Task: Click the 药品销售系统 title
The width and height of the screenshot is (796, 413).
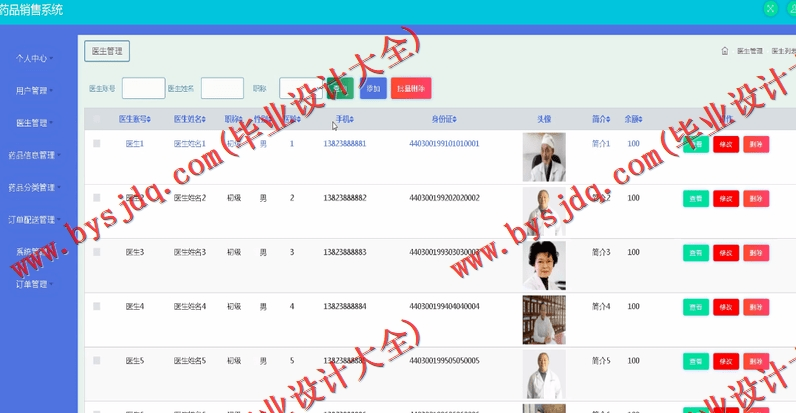Action: click(x=31, y=10)
